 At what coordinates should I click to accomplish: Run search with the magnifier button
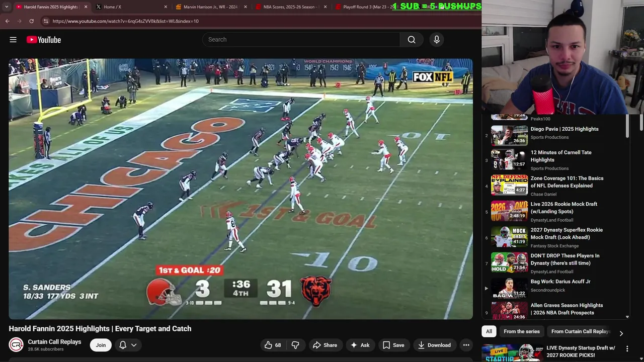(x=412, y=40)
